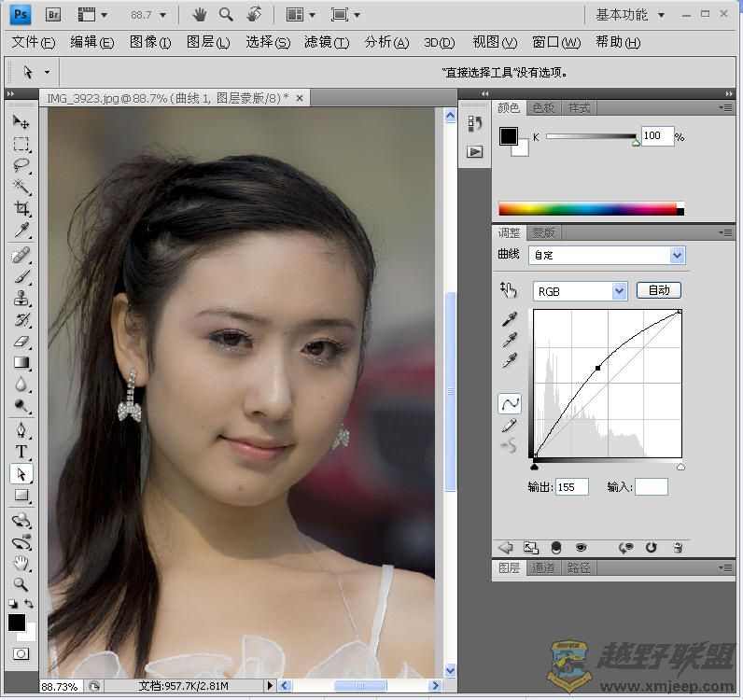Image resolution: width=743 pixels, height=700 pixels.
Task: Click the 自动 button in Curves
Action: 659,290
